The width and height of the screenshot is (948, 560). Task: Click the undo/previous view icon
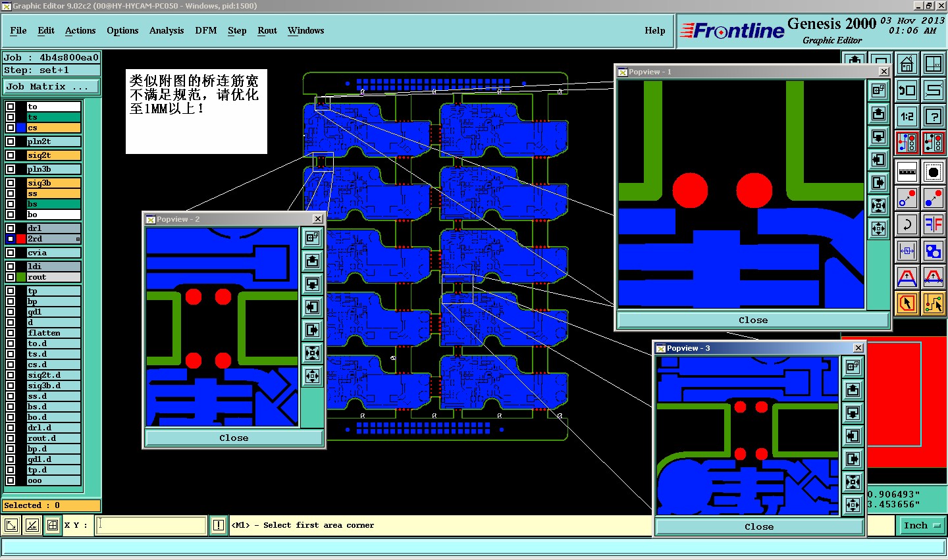point(907,90)
